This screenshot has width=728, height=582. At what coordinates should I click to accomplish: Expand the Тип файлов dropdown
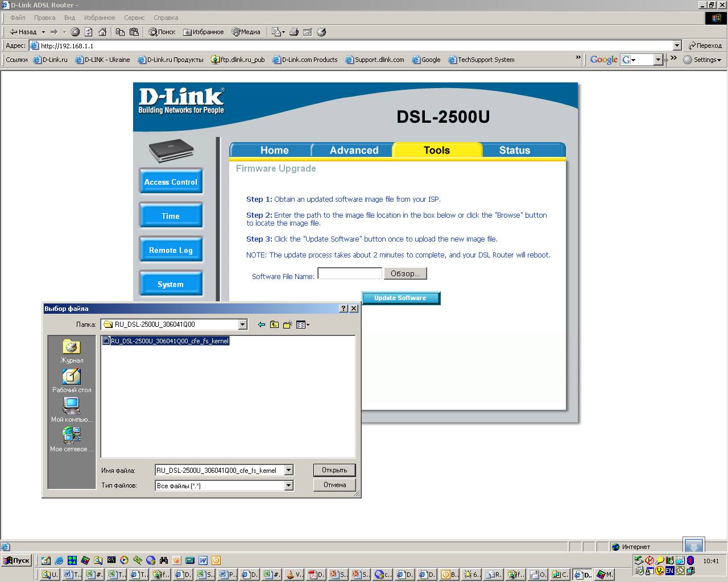(289, 485)
